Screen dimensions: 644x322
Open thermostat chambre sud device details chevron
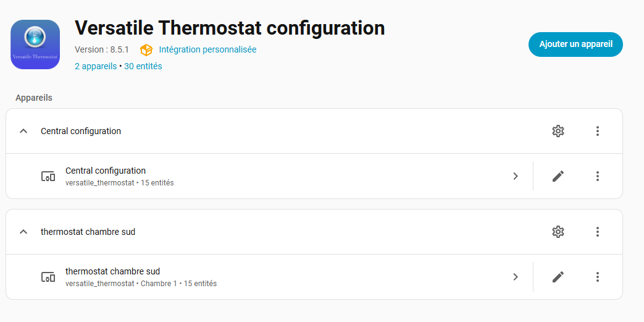pyautogui.click(x=516, y=277)
